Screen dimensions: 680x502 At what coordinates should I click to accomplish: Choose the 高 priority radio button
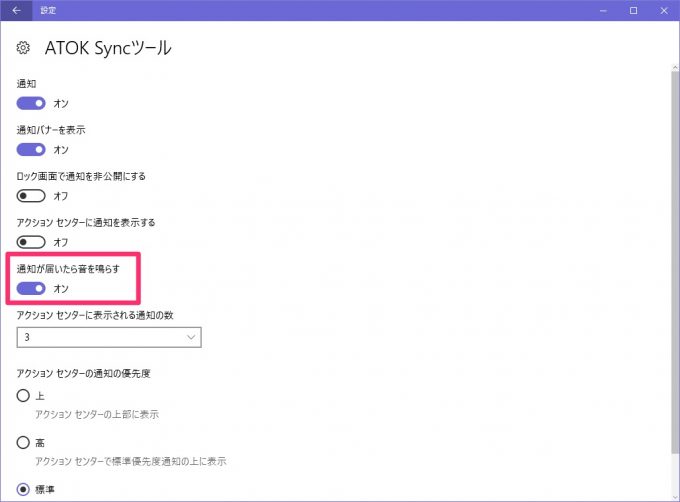(x=23, y=443)
